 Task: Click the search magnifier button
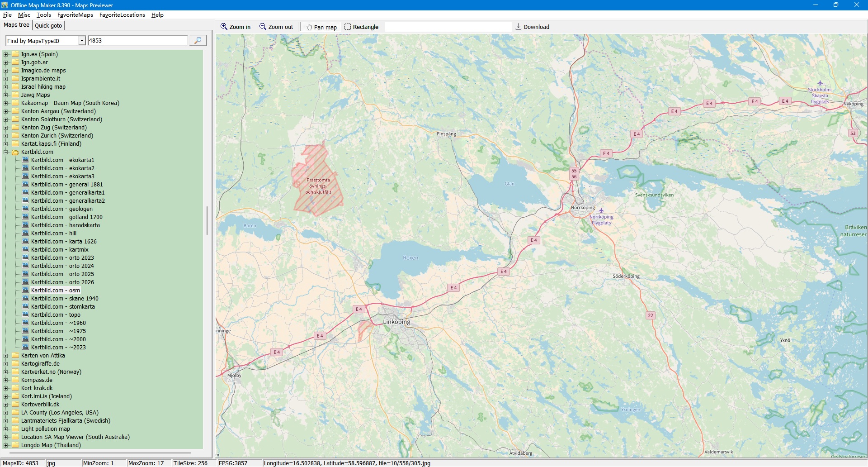(198, 41)
